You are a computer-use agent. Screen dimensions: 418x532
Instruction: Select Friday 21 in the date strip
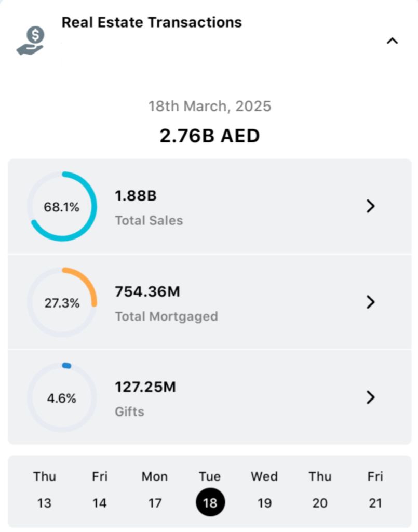coord(375,490)
